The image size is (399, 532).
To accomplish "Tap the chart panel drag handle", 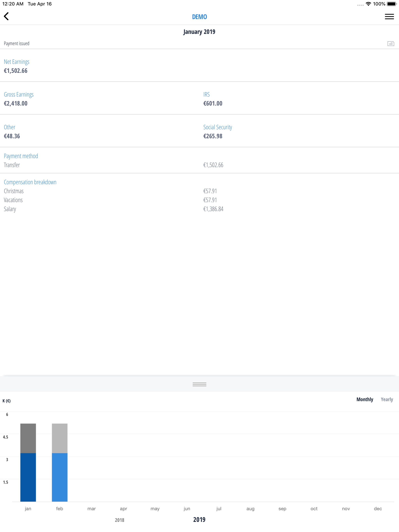I will click(199, 384).
